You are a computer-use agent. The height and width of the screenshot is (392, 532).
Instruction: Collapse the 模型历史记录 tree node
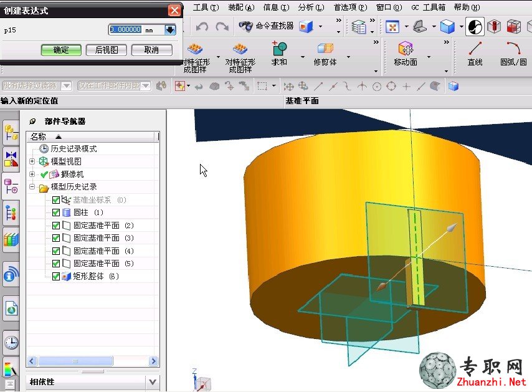[32, 187]
